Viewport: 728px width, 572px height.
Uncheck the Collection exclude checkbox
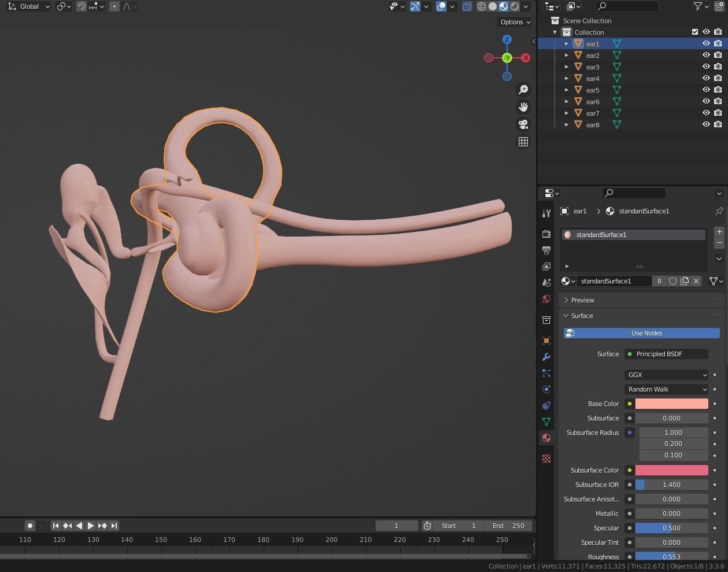[695, 32]
